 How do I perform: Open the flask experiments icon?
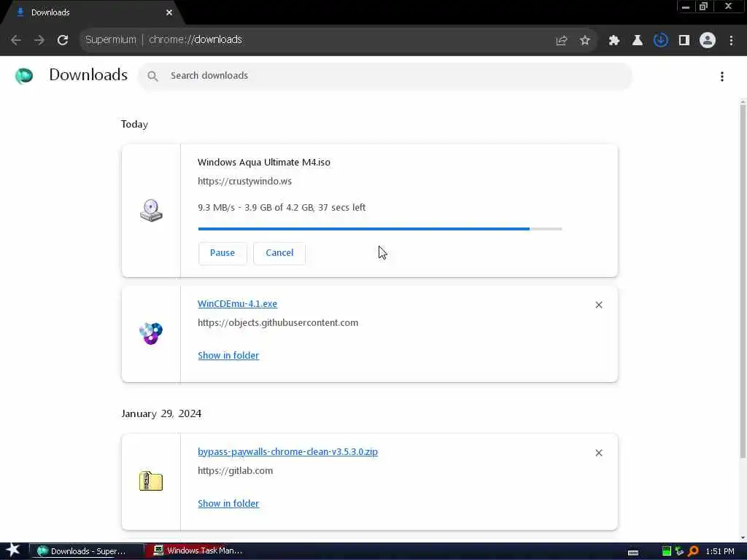click(638, 41)
